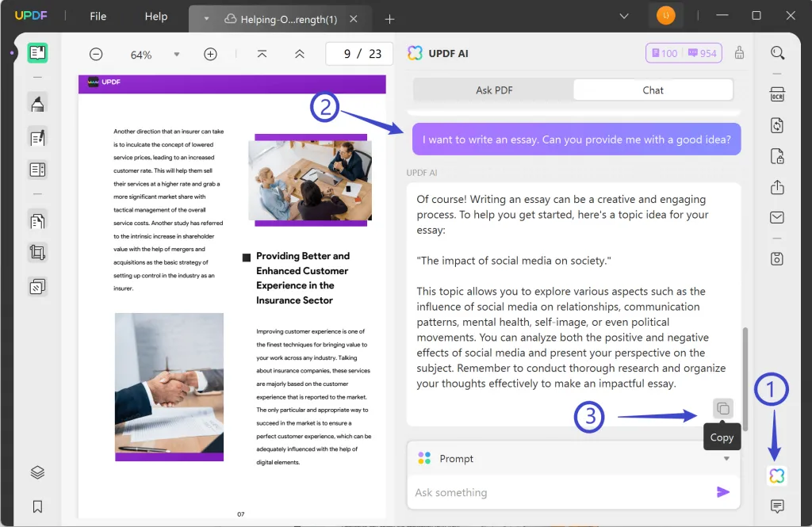Add a new tab
Image resolution: width=812 pixels, height=527 pixels.
[x=389, y=19]
